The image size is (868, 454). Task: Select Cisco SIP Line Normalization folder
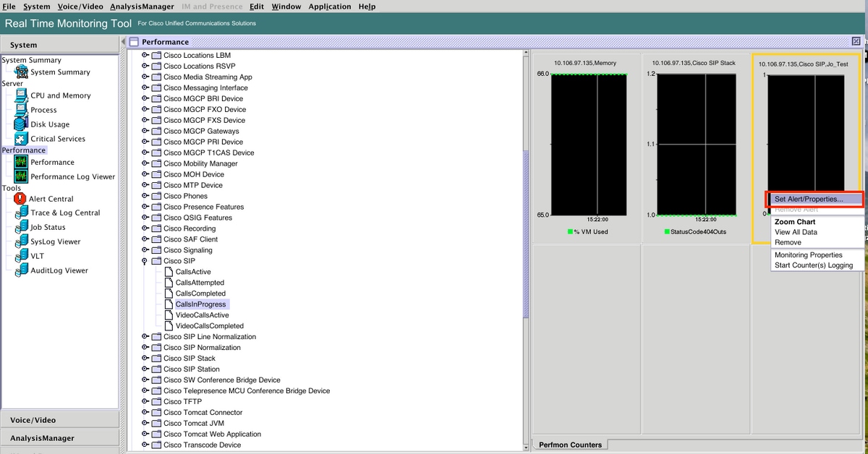pyautogui.click(x=210, y=337)
